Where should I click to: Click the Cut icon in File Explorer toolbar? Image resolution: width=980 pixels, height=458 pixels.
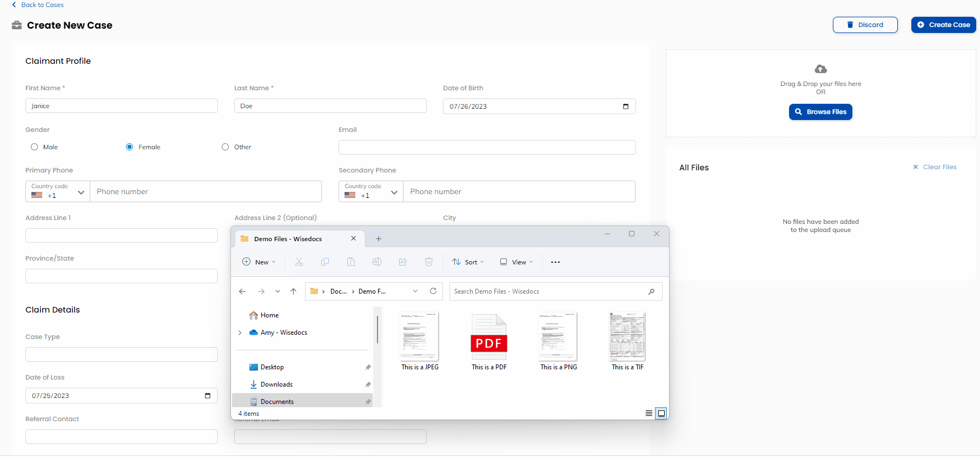299,262
